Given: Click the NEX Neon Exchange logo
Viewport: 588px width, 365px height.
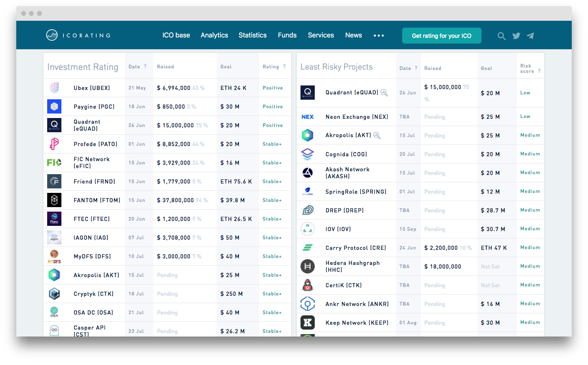Looking at the screenshot, I should (307, 117).
